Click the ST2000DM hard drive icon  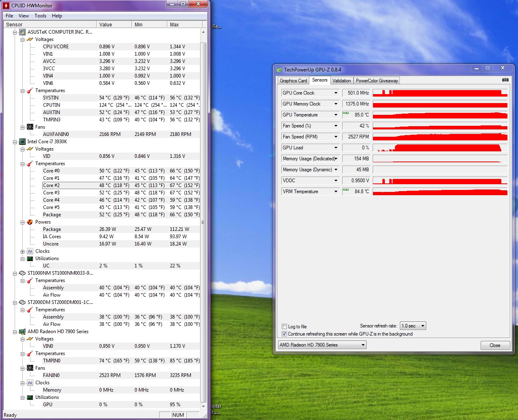[22, 302]
